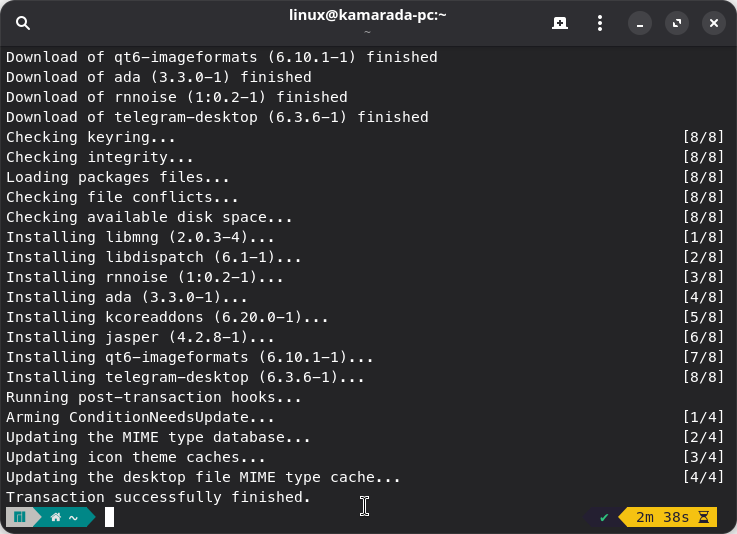737x534 pixels.
Task: Restore down the terminal window
Action: [x=677, y=23]
